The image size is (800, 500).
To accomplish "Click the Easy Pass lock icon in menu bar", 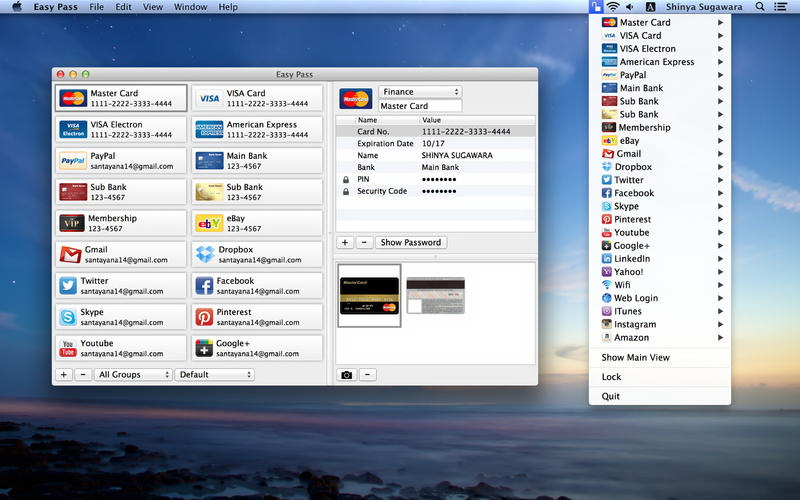I will [x=595, y=7].
